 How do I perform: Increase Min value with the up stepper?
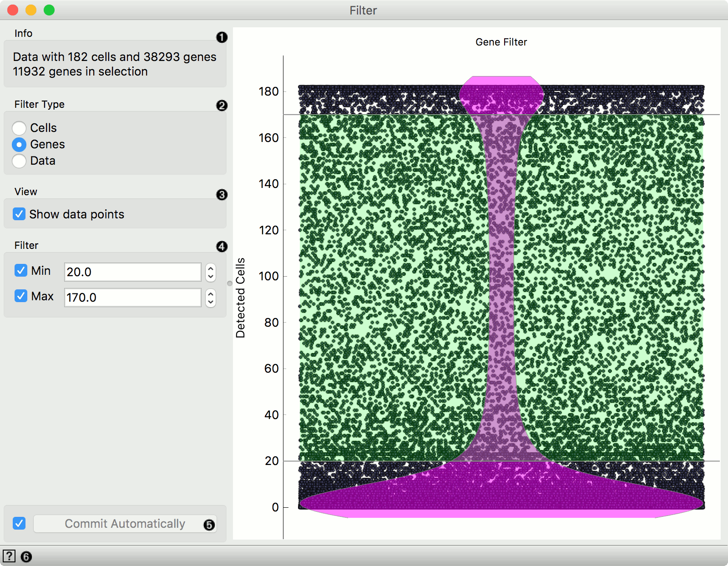pyautogui.click(x=210, y=269)
